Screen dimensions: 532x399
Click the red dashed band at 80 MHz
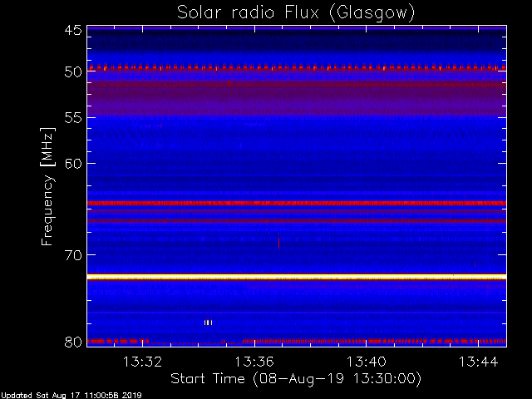click(297, 341)
